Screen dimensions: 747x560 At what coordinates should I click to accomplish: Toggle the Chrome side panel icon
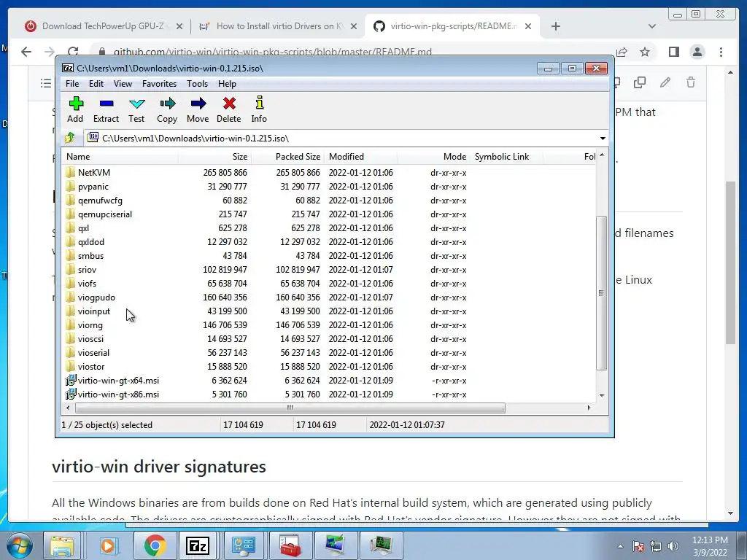[673, 52]
